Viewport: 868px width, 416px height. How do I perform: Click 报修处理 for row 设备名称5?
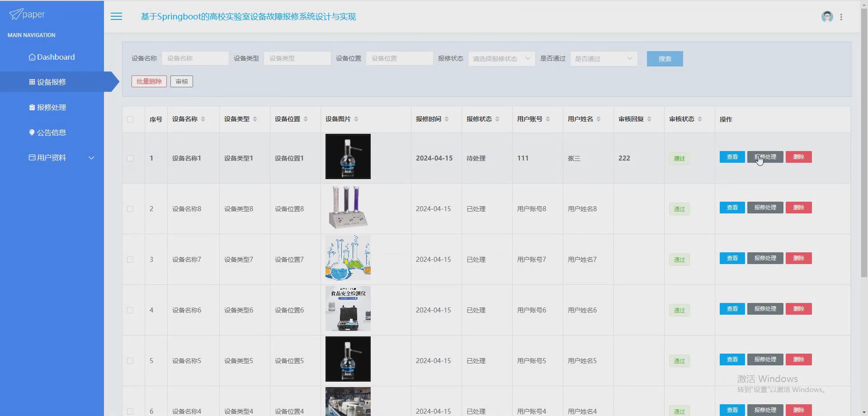pyautogui.click(x=765, y=359)
